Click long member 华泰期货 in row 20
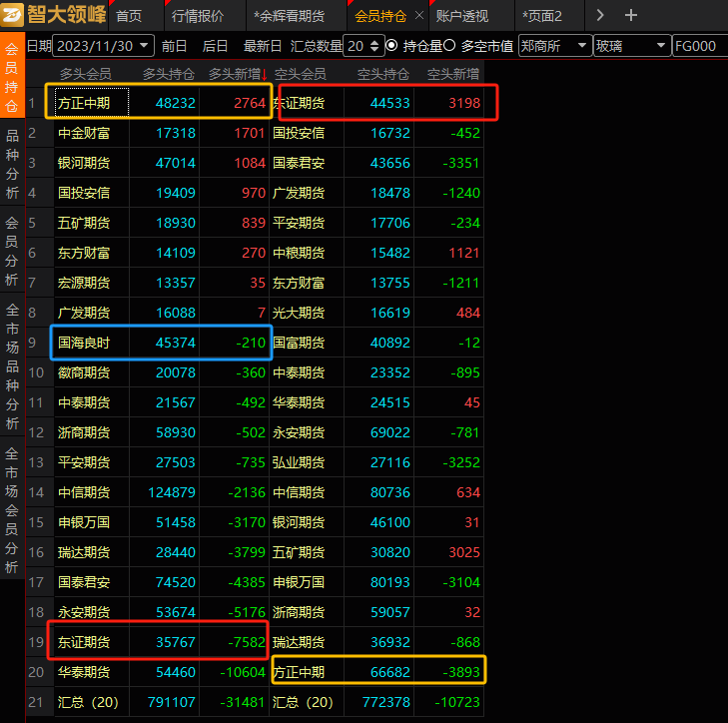The height and width of the screenshot is (723, 728). [84, 672]
